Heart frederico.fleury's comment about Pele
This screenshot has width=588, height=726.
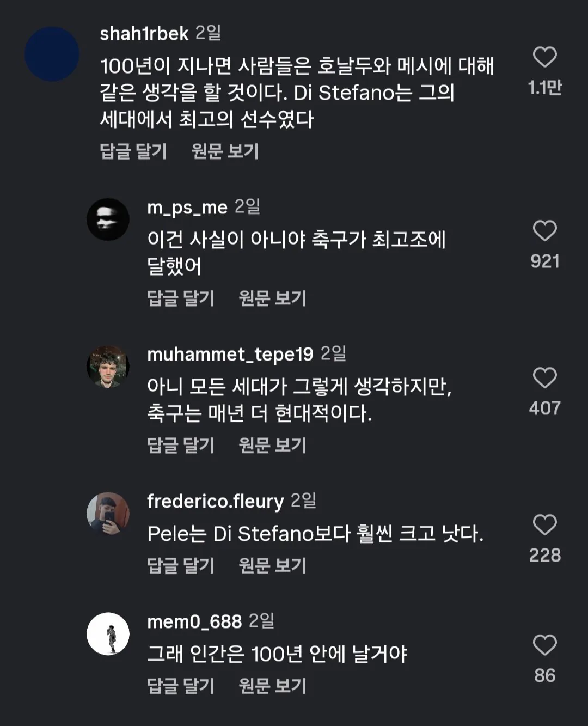(544, 525)
